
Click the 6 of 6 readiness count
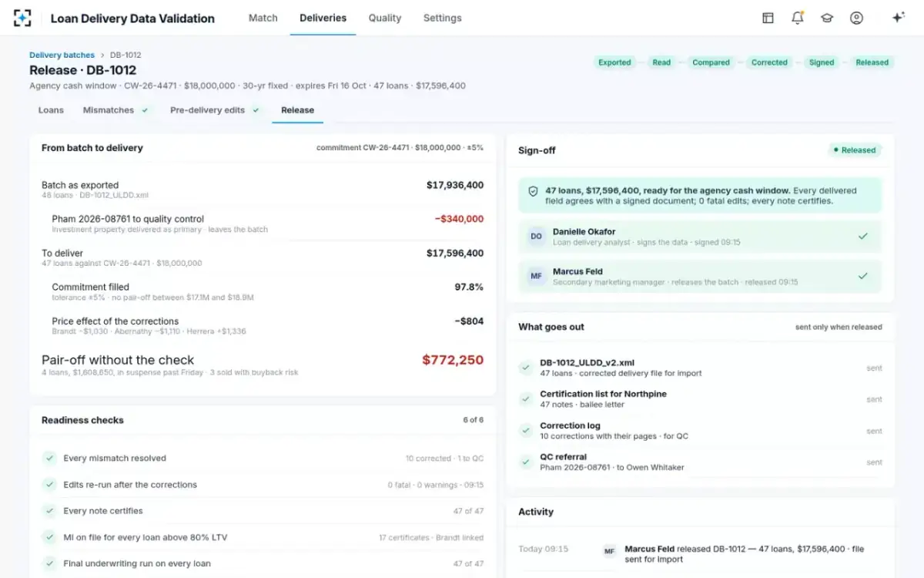pos(473,420)
